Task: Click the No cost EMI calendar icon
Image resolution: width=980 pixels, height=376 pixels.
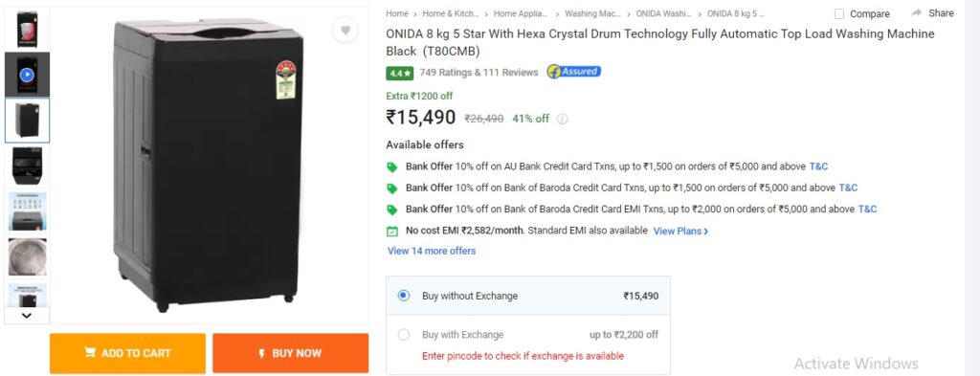Action: (x=391, y=232)
